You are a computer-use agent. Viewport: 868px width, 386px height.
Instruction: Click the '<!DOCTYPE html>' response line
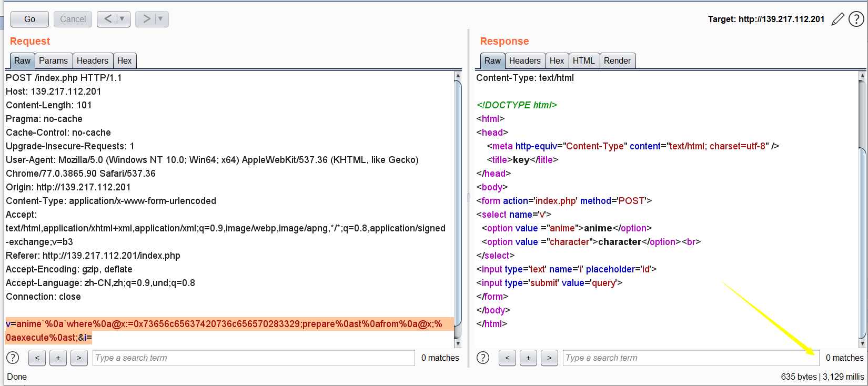pos(517,105)
